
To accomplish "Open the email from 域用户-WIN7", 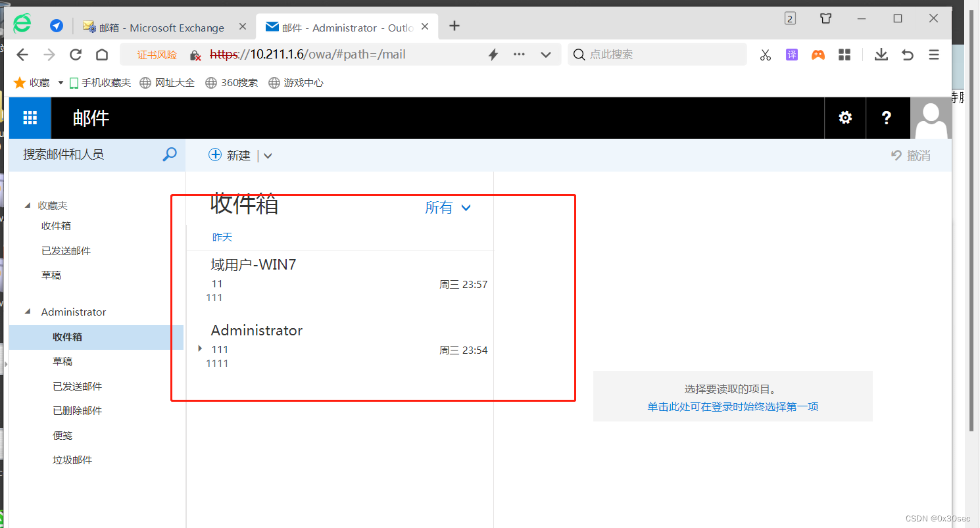I will pyautogui.click(x=340, y=281).
